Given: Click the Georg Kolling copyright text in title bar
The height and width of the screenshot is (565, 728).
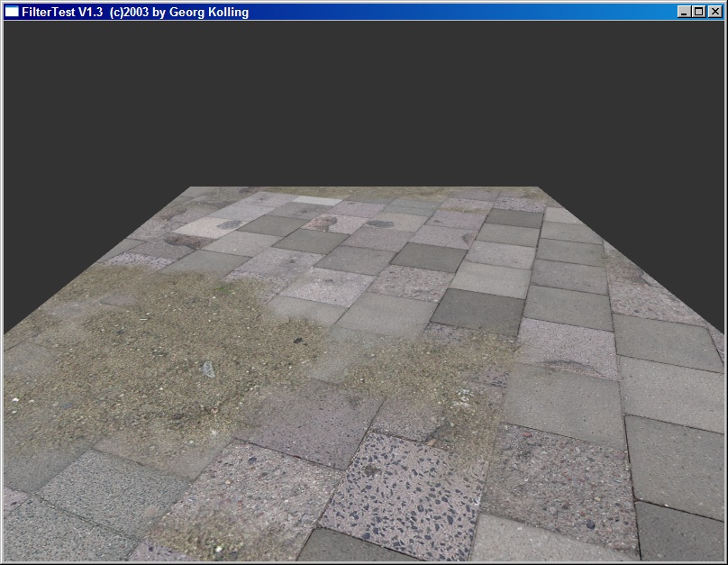Looking at the screenshot, I should pos(207,12).
